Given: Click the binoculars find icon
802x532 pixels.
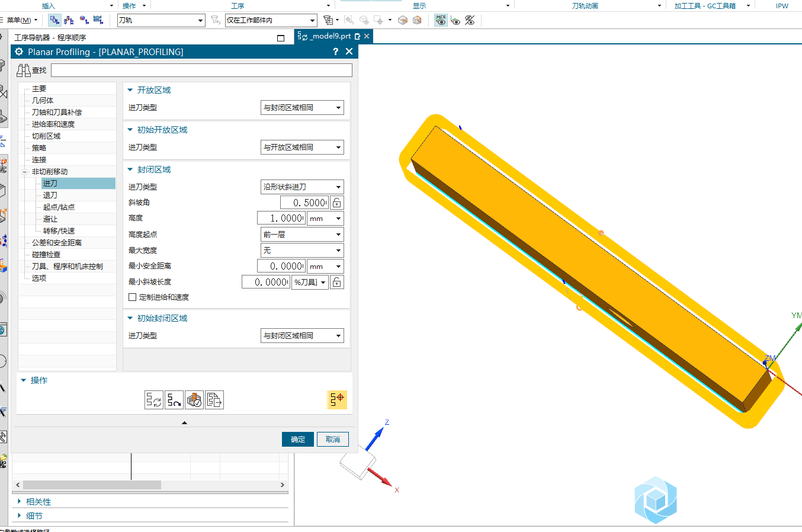Looking at the screenshot, I should [24, 70].
